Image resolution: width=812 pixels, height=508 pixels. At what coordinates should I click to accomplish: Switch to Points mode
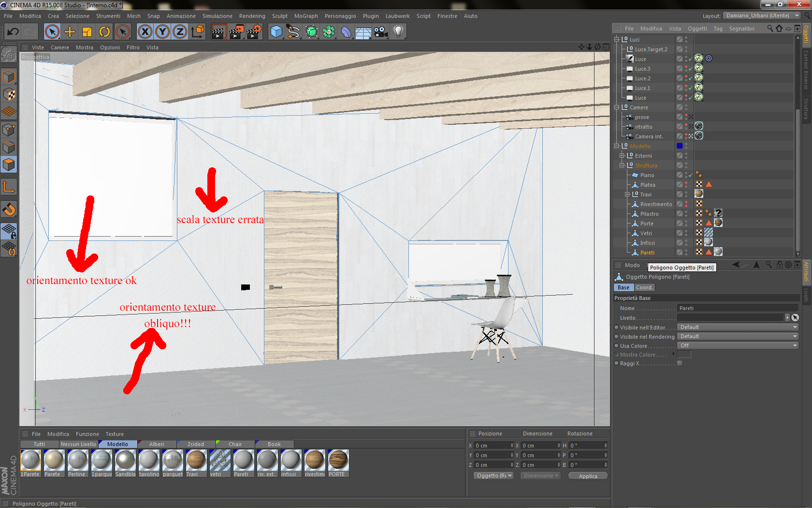[x=9, y=130]
